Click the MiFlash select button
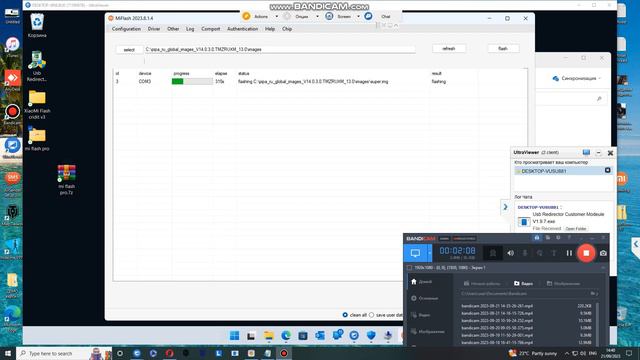This screenshot has height=360, width=640. coord(129,49)
